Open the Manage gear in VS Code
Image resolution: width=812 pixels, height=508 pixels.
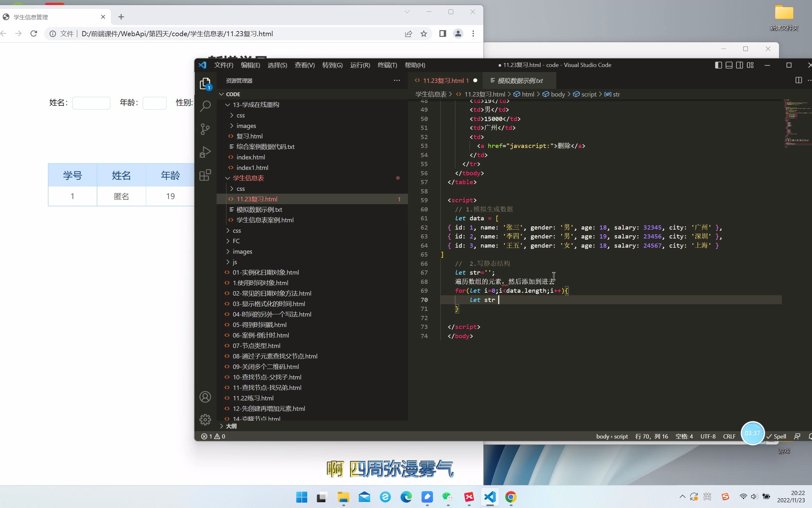point(205,419)
